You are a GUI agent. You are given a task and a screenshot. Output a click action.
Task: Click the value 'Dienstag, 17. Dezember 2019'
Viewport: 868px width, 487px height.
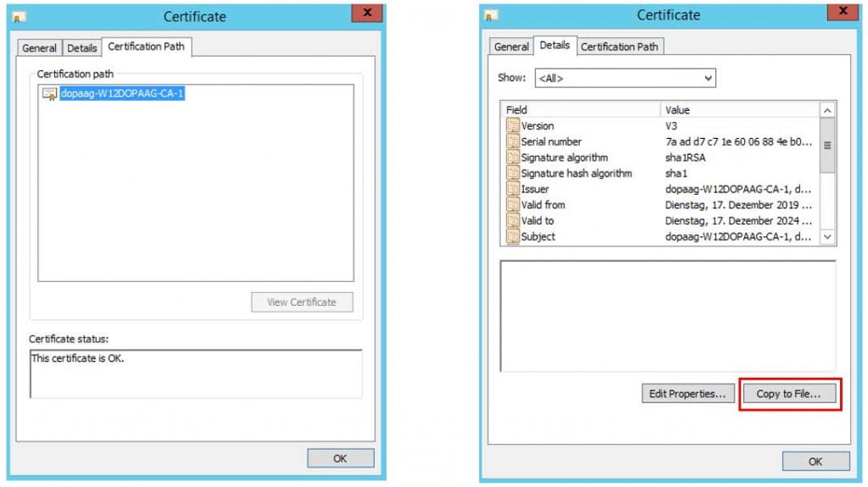pos(738,205)
